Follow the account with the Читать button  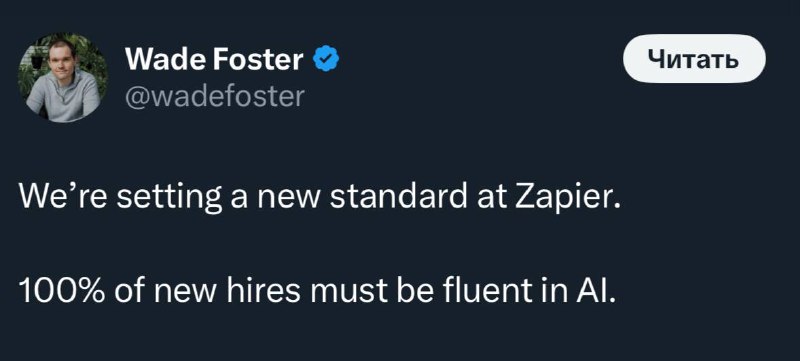pos(694,59)
